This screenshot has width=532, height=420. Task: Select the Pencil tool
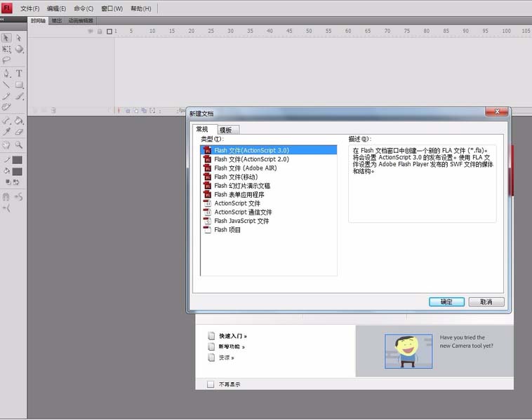point(6,96)
